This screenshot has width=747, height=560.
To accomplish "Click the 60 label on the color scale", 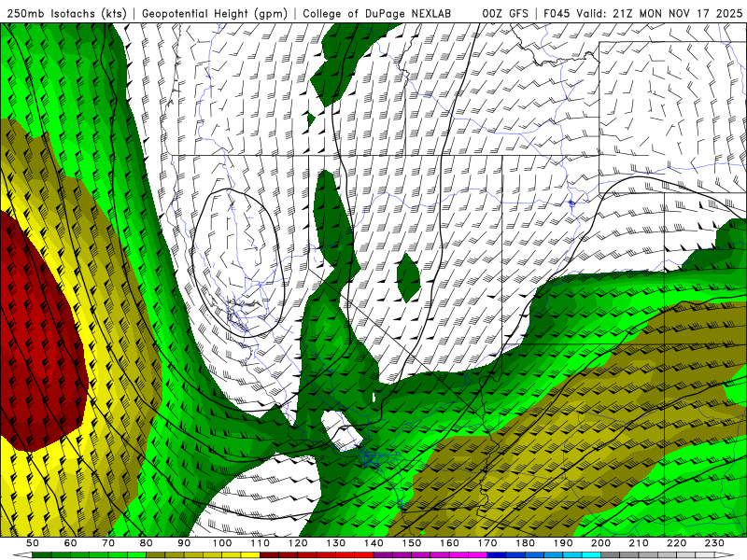I will 71,543.
